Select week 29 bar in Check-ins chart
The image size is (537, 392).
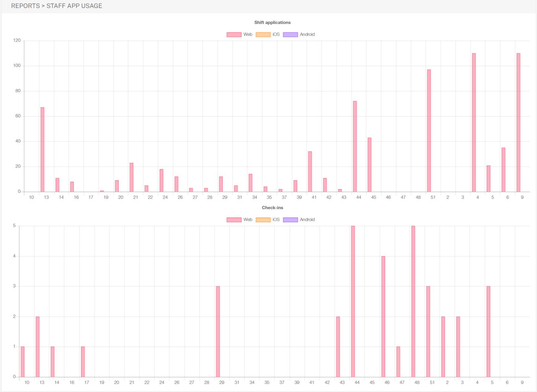(218, 332)
